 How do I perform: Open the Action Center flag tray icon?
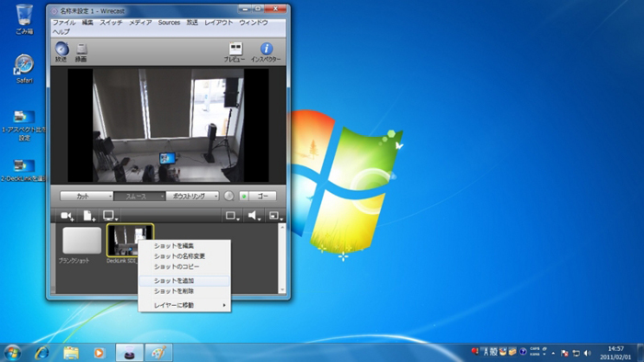pos(565,353)
